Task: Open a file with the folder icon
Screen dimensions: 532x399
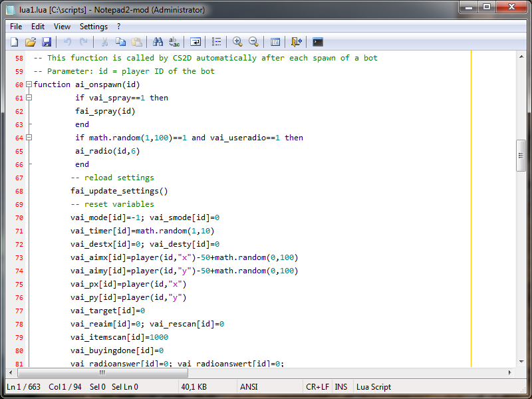Action: [x=31, y=42]
